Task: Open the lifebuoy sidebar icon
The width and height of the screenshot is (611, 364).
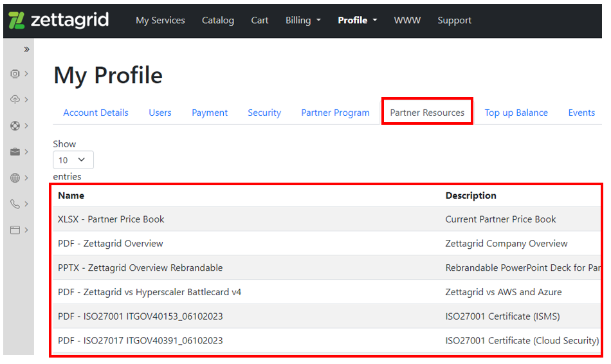Action: [x=15, y=126]
